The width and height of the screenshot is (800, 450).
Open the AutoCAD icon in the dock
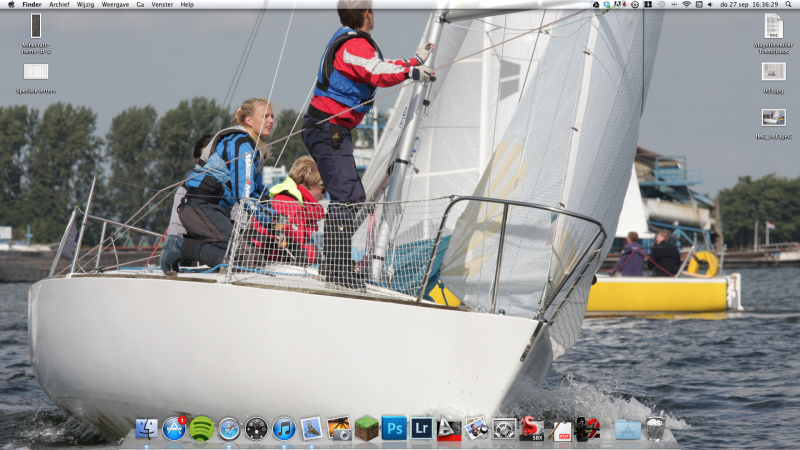click(449, 429)
